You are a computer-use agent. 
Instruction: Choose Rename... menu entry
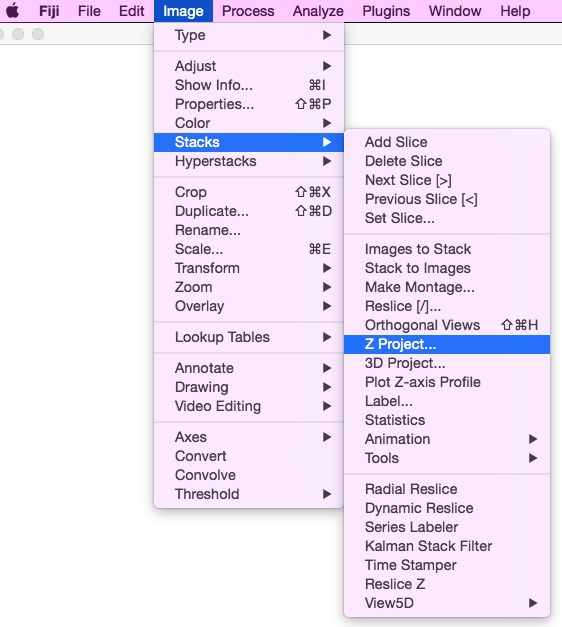pyautogui.click(x=249, y=230)
